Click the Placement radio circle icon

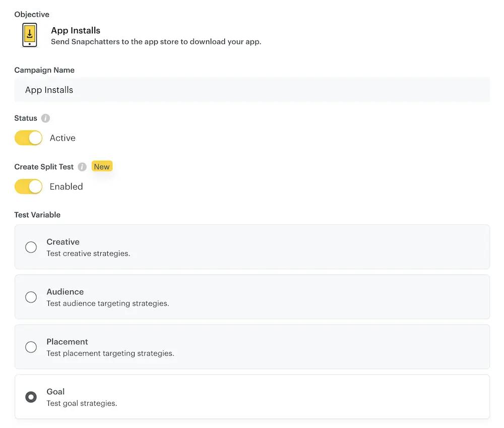31,347
